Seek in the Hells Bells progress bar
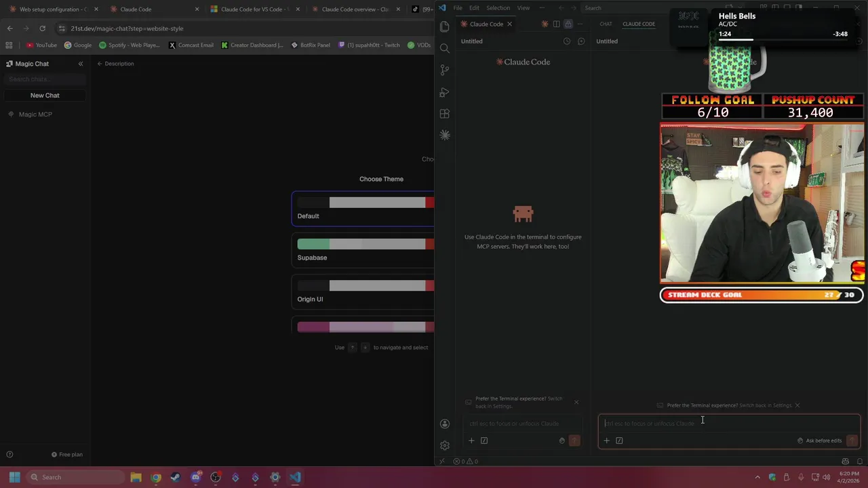Viewport: 868px width, 488px height. 783,40
